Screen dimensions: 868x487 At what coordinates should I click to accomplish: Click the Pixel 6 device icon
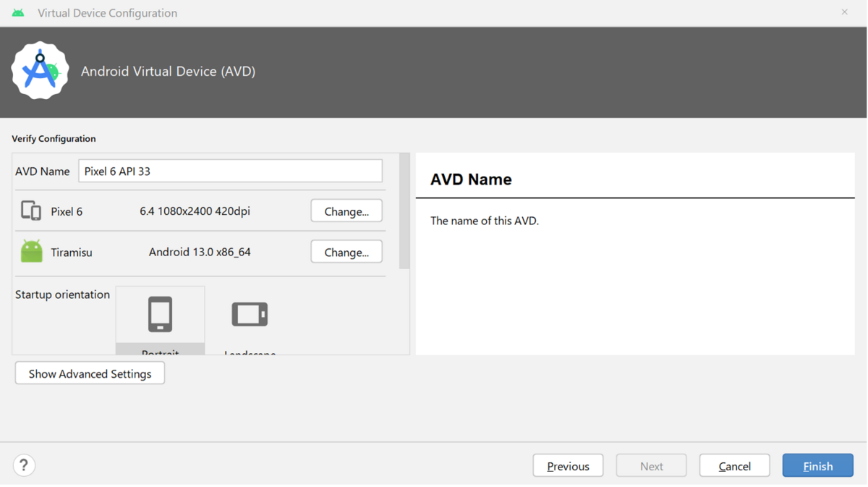pyautogui.click(x=31, y=211)
